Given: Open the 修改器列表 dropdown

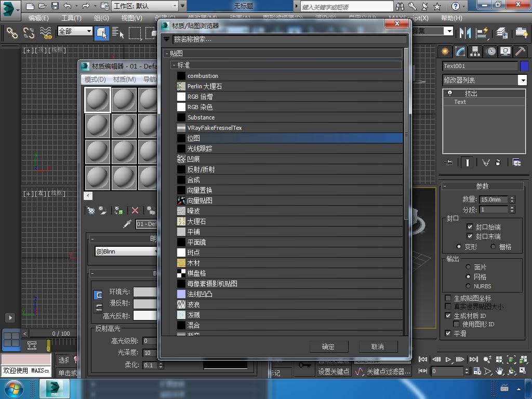Looking at the screenshot, I should point(523,80).
